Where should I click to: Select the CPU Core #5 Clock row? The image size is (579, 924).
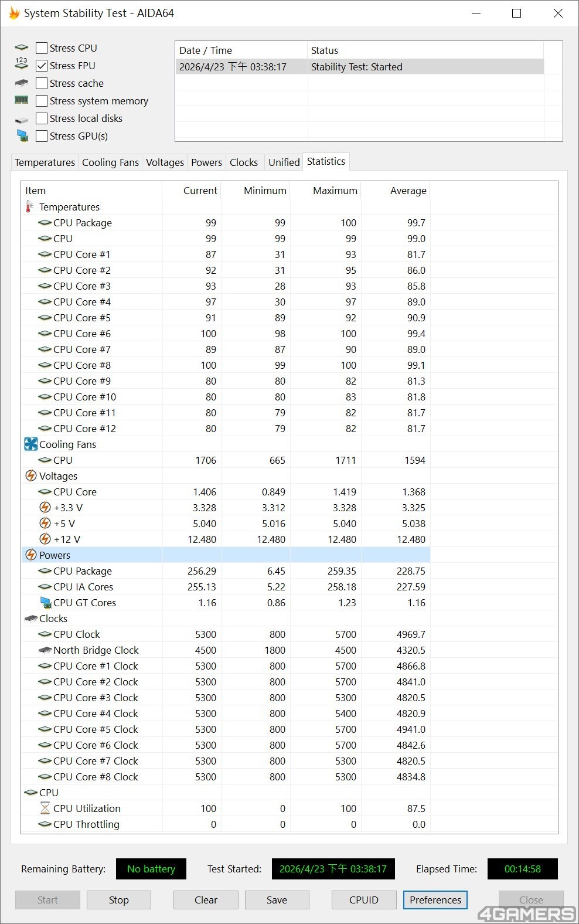pyautogui.click(x=226, y=729)
